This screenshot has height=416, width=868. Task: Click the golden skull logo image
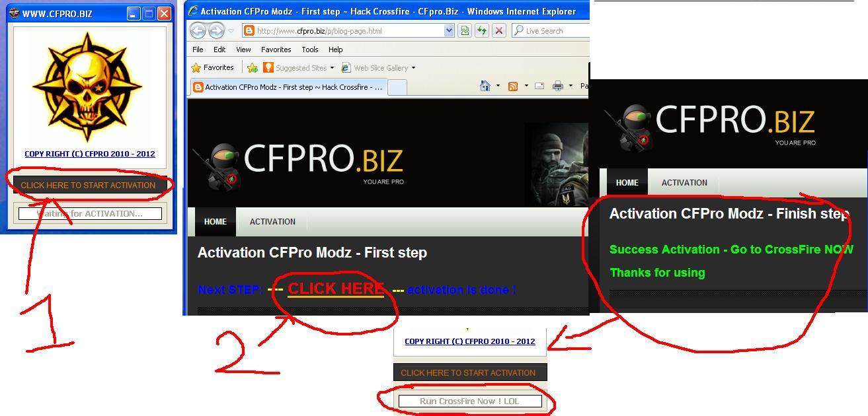87,87
